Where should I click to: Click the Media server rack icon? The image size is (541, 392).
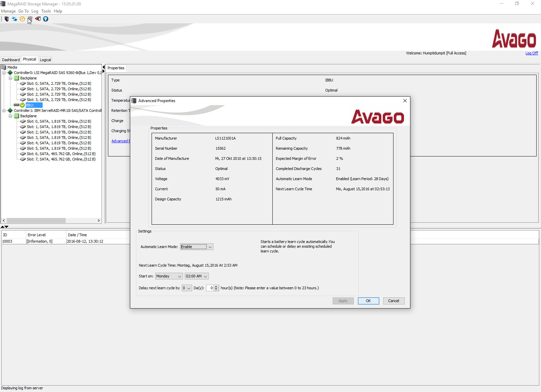[x=4, y=67]
